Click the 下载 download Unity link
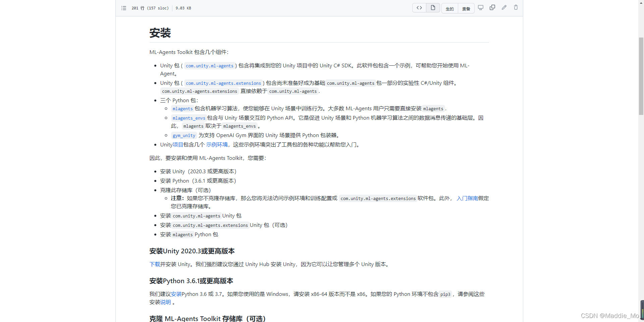644x322 pixels. tap(155, 264)
